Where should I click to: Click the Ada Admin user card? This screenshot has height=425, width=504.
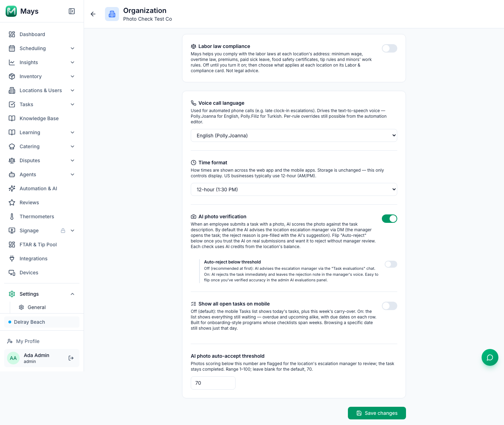pos(42,358)
